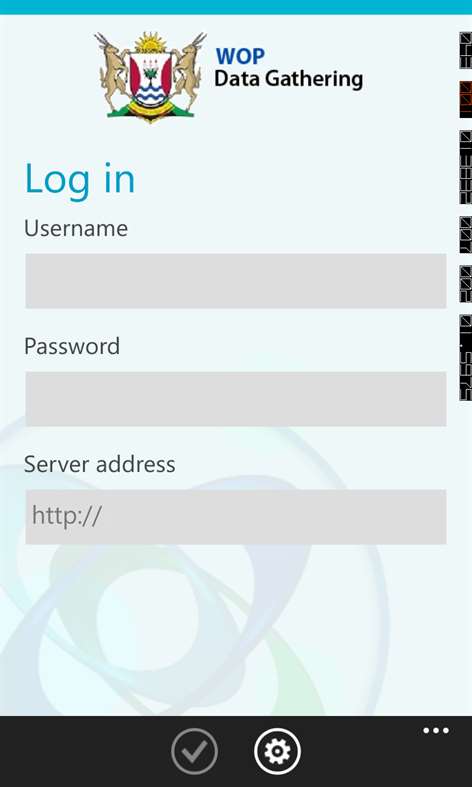
Task: Click the swirl watermark background graphic
Action: click(191, 577)
